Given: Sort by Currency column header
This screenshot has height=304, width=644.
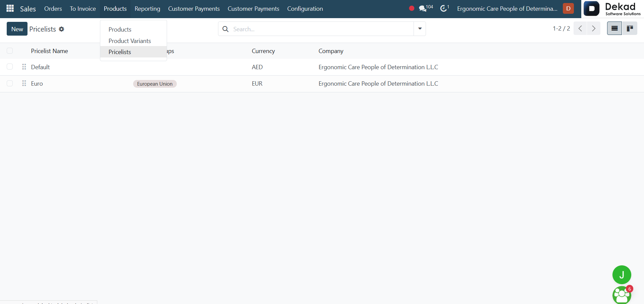Looking at the screenshot, I should [263, 51].
